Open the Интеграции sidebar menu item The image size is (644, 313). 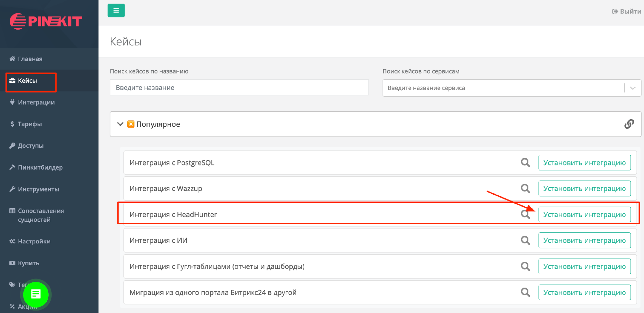[36, 103]
